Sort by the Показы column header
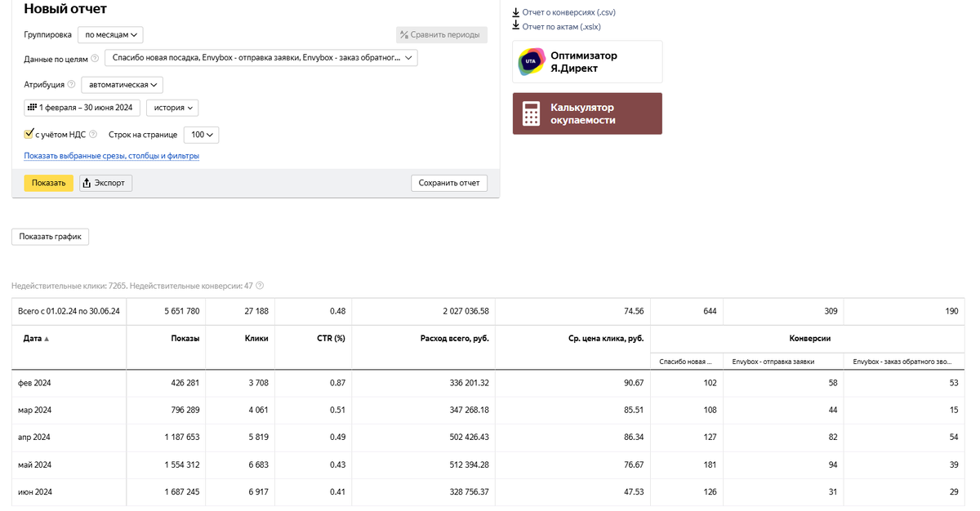Screen dimensions: 980x511 point(185,338)
